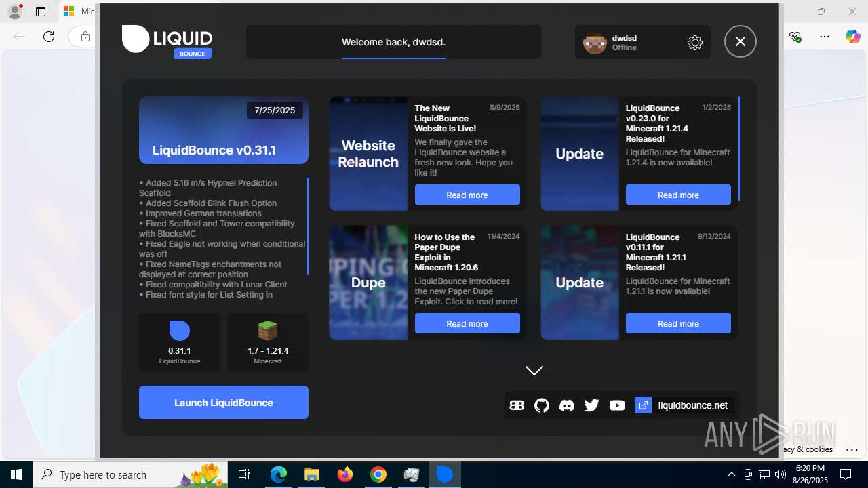The height and width of the screenshot is (488, 868).
Task: Show hidden system tray icons
Action: click(x=731, y=474)
